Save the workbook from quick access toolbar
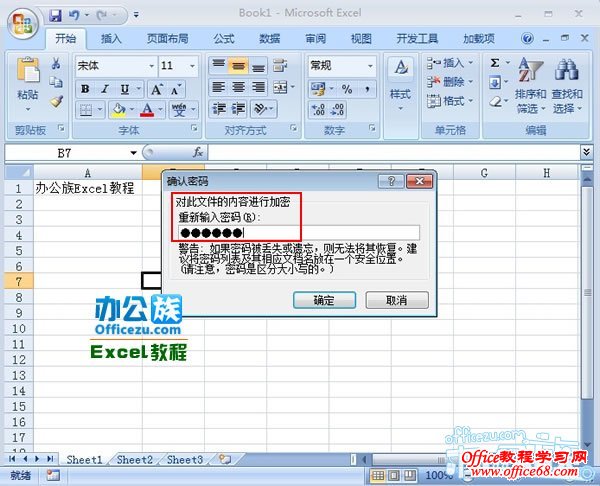 pyautogui.click(x=56, y=15)
